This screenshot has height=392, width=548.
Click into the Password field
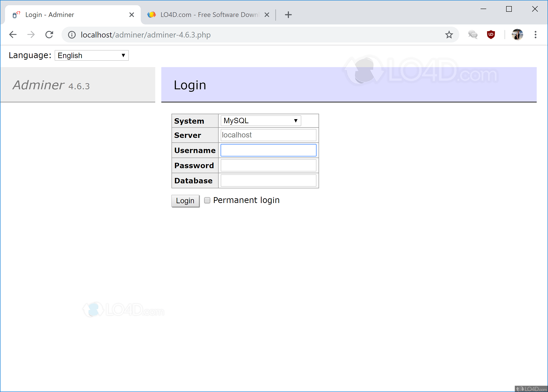(x=268, y=165)
